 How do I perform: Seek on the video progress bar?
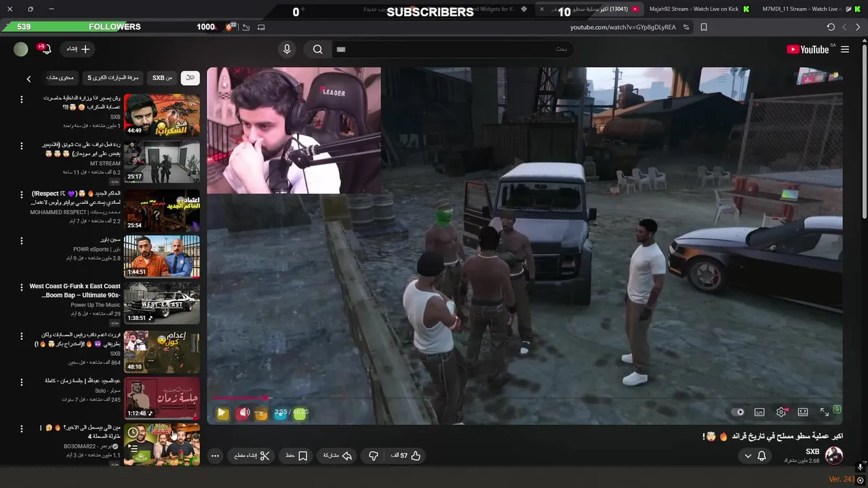click(524, 399)
